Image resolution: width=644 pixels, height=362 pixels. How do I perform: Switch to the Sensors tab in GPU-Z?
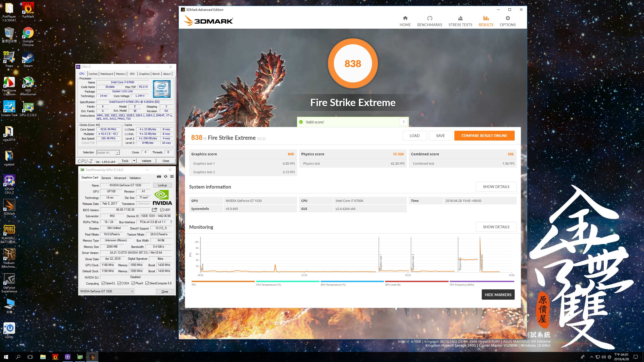(106, 178)
